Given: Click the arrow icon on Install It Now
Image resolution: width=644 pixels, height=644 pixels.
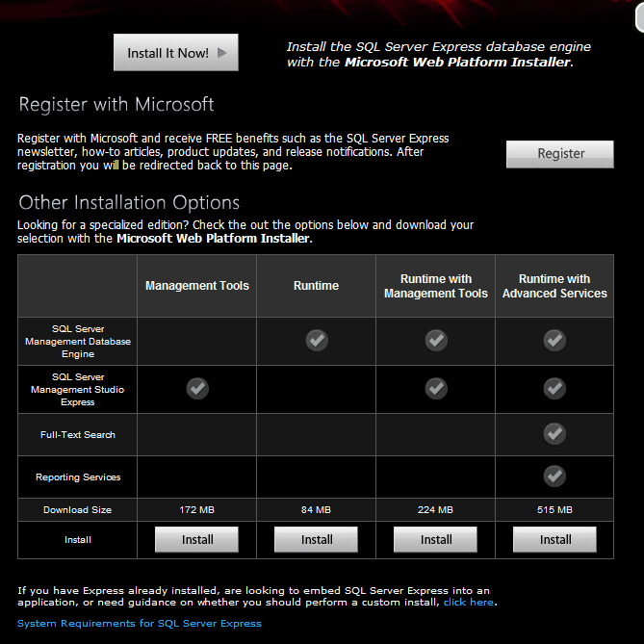Looking at the screenshot, I should pos(221,53).
